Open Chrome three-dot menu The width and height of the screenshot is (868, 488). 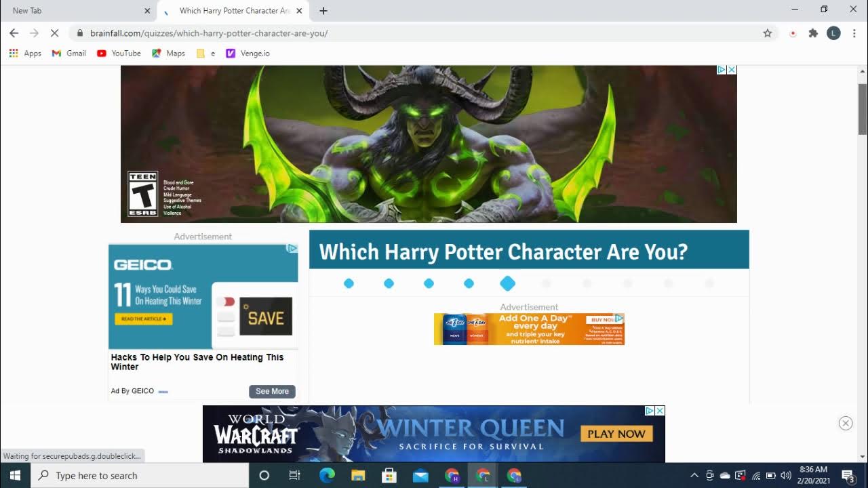coord(854,33)
